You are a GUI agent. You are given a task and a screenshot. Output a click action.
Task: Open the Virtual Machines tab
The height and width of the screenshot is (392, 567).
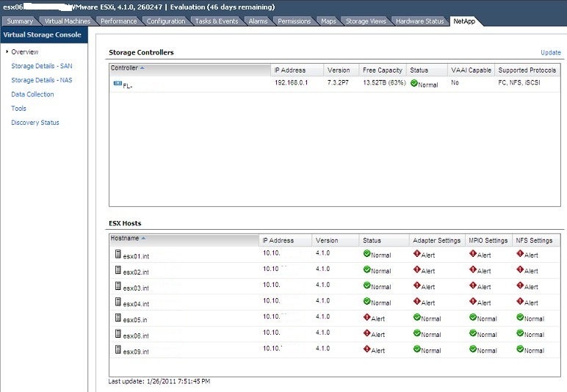click(68, 21)
